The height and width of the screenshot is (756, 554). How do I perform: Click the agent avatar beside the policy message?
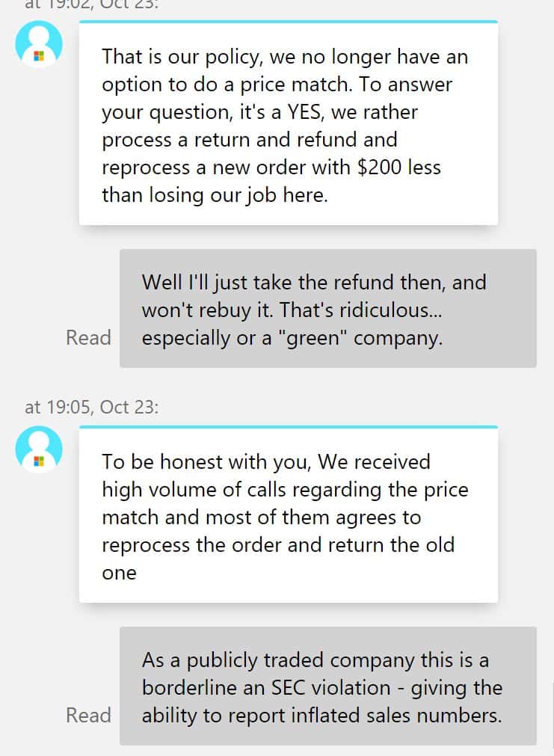[39, 43]
